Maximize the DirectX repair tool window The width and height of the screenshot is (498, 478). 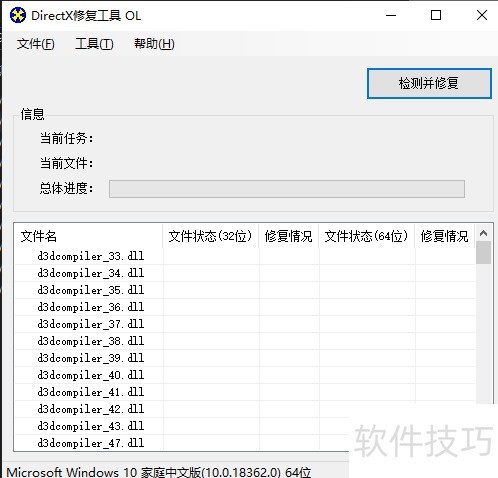[436, 15]
